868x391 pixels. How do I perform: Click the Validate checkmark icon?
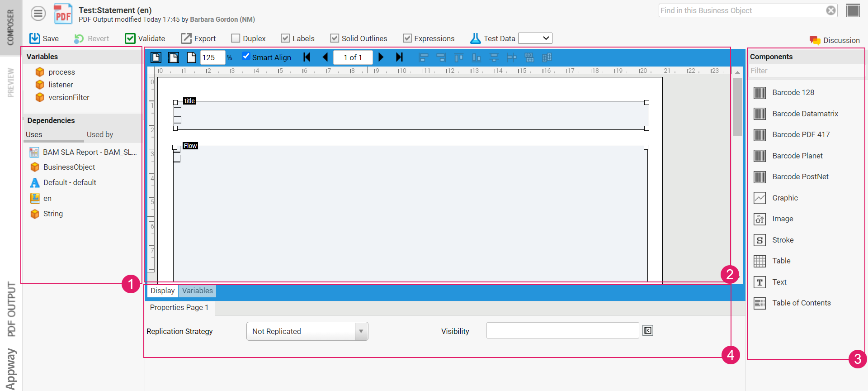tap(130, 38)
